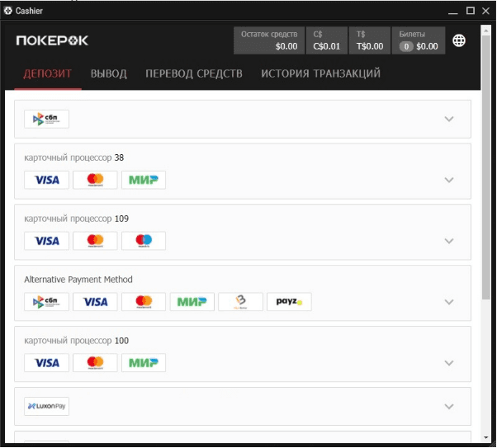Click the Cashier window app icon

(8, 11)
